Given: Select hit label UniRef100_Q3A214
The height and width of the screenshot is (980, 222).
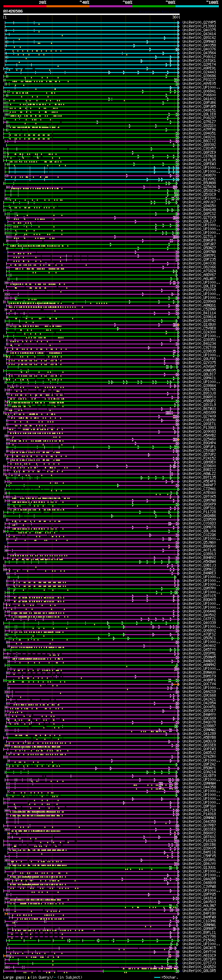Looking at the screenshot, I should point(199,772).
